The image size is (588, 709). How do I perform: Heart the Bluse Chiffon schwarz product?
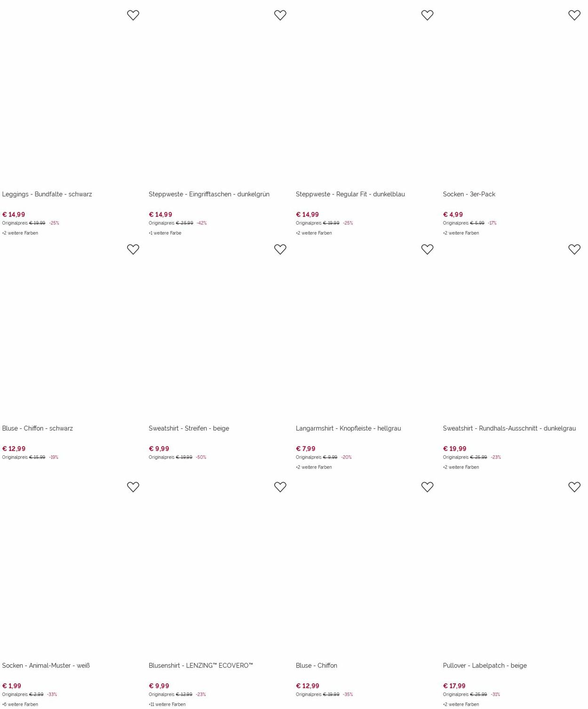pos(133,249)
